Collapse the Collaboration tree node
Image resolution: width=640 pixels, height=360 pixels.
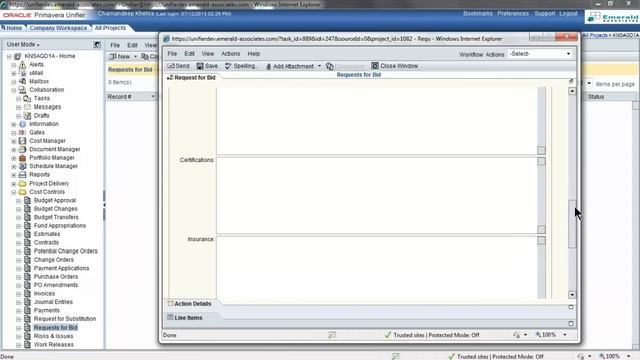pos(14,90)
